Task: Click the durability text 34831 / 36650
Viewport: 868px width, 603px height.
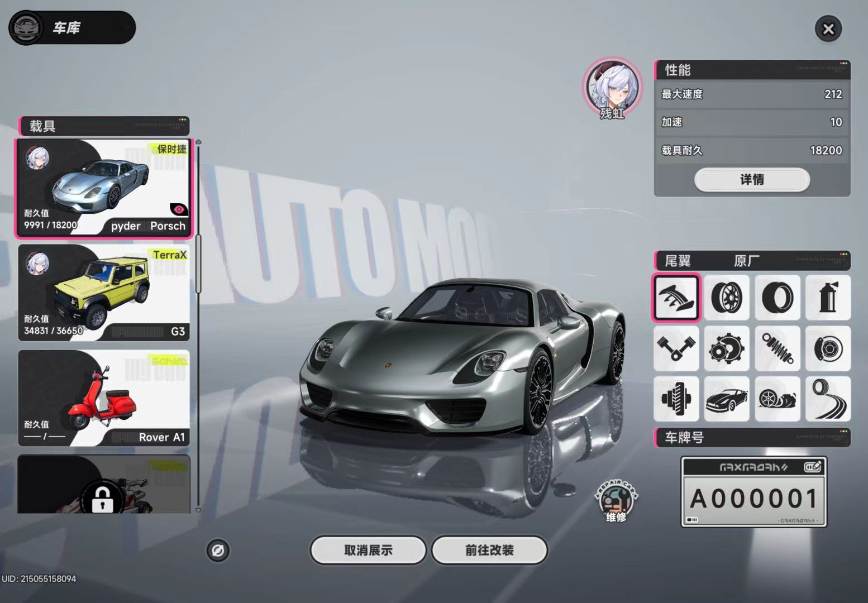Action: point(53,331)
